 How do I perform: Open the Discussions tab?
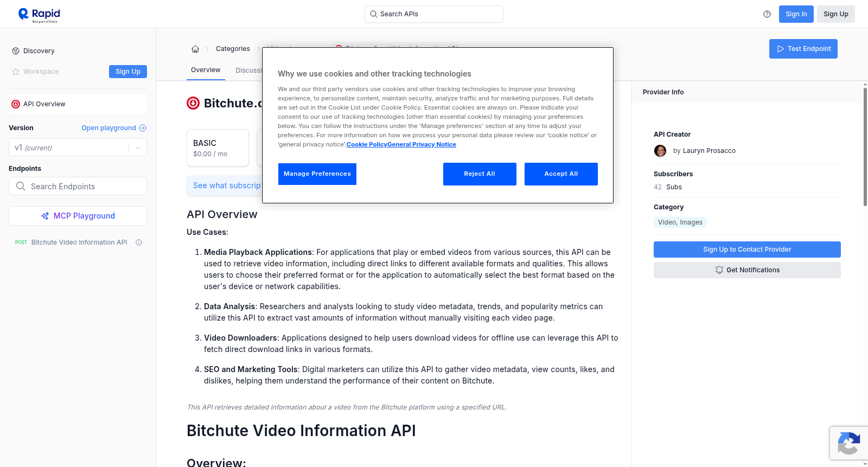tap(248, 71)
